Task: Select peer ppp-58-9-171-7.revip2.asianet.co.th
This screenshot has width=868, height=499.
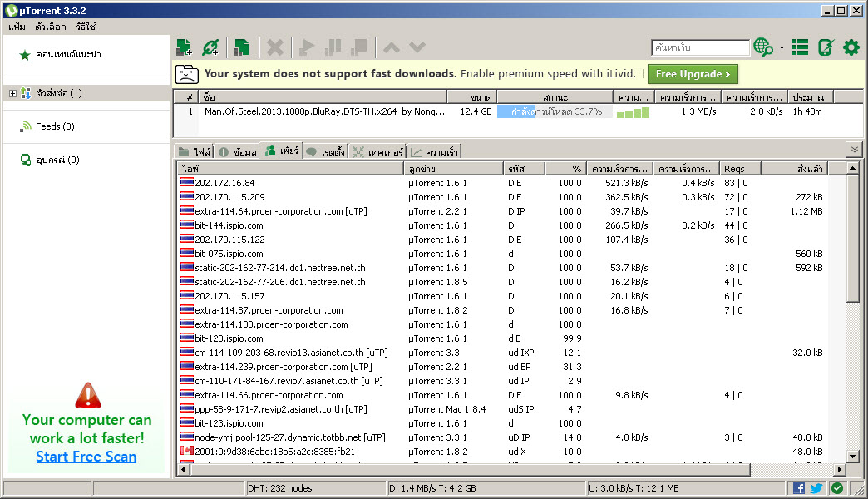Action: pyautogui.click(x=503, y=409)
